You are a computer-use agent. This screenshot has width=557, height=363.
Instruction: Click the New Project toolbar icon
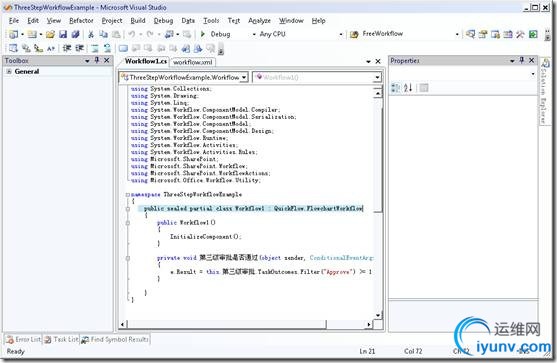pos(13,34)
